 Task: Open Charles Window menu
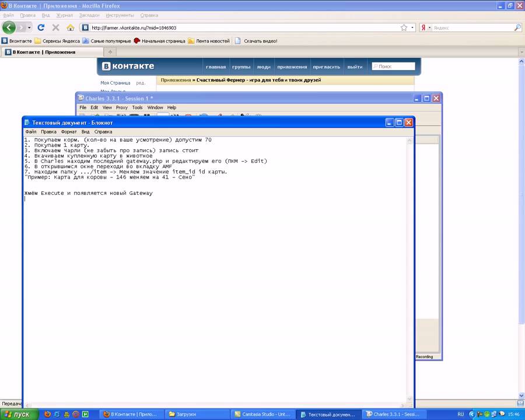[x=155, y=107]
